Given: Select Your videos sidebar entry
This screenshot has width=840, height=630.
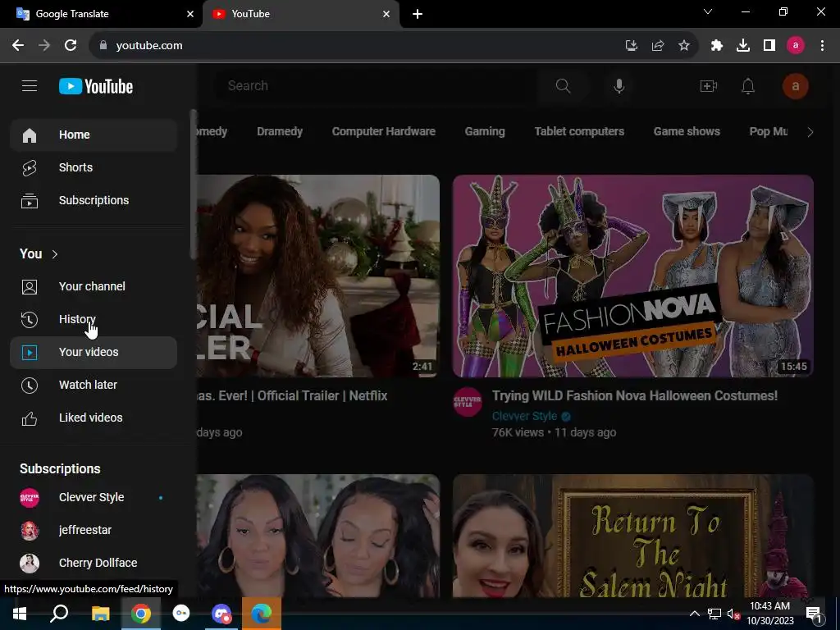Looking at the screenshot, I should 94,353.
